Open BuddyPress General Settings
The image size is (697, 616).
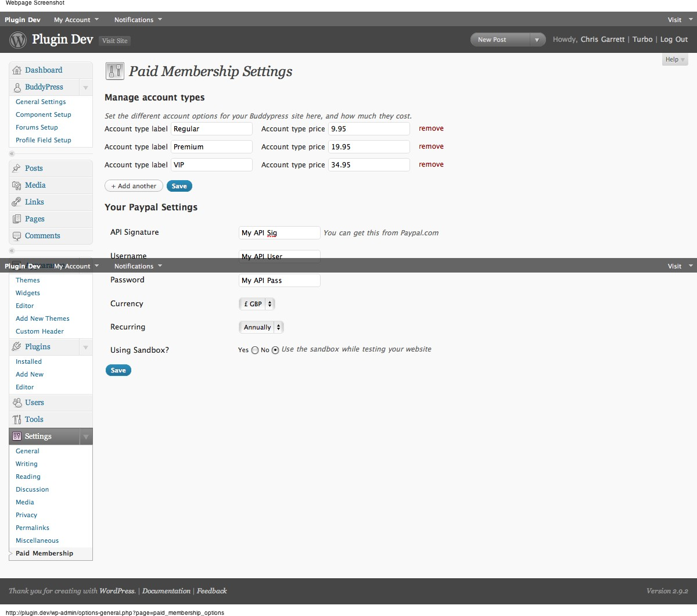(41, 102)
